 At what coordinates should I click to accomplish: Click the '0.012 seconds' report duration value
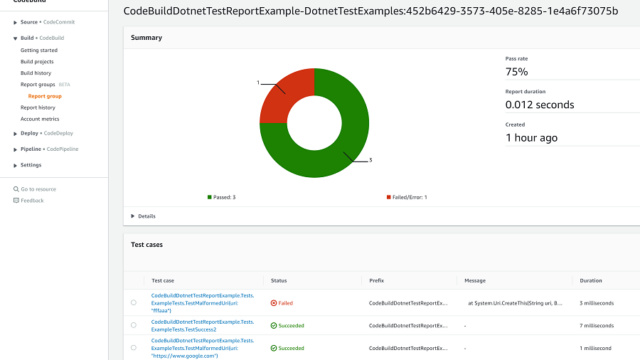coord(540,105)
